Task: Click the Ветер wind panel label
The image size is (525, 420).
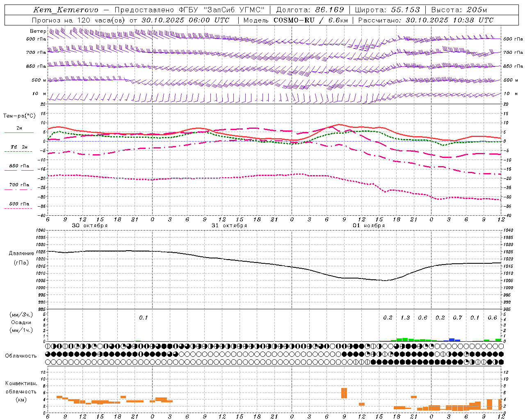Action: point(38,31)
